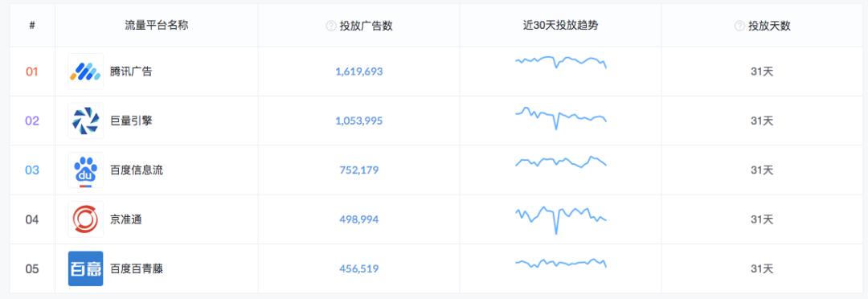Click the 投放天数 column header
This screenshot has height=299, width=868.
click(769, 26)
